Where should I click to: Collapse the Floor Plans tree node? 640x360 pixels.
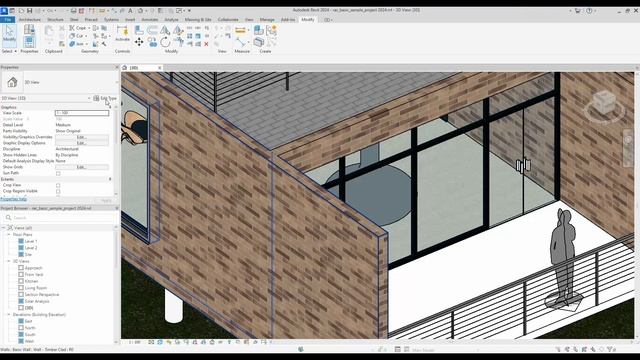pyautogui.click(x=9, y=235)
